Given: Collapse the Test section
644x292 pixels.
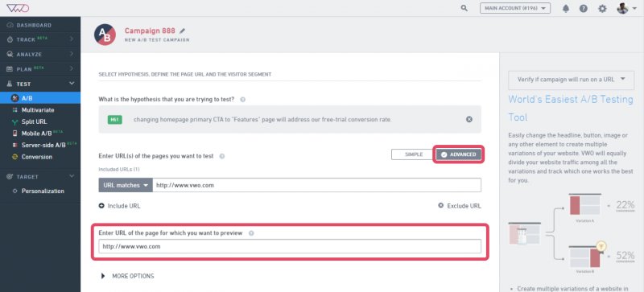Looking at the screenshot, I should click(x=40, y=84).
